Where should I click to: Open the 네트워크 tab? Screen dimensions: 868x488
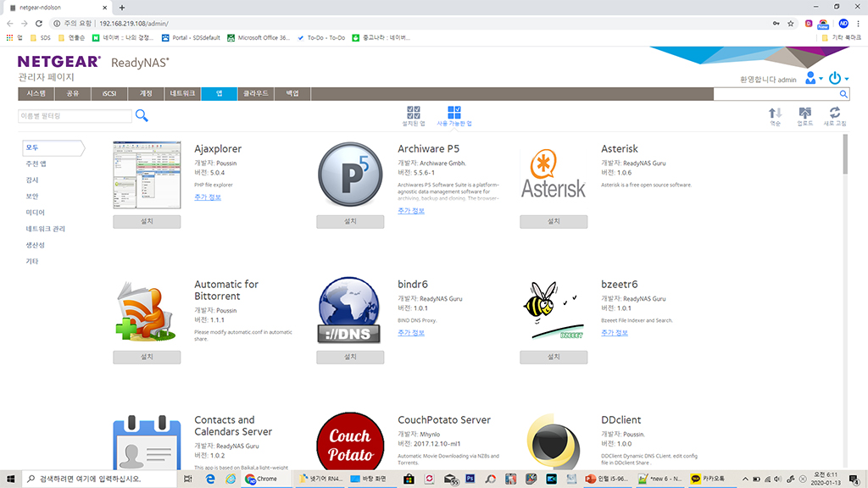(x=182, y=93)
